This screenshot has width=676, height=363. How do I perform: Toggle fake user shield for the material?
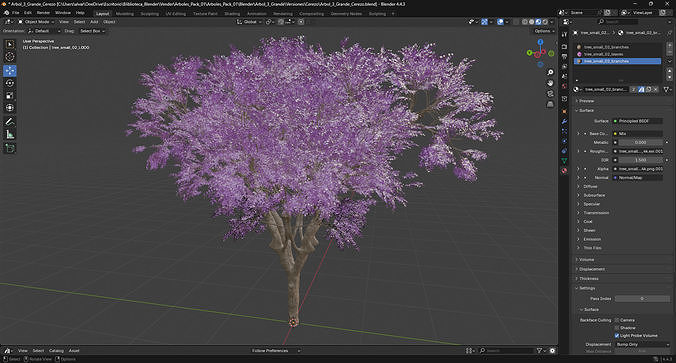click(x=641, y=89)
